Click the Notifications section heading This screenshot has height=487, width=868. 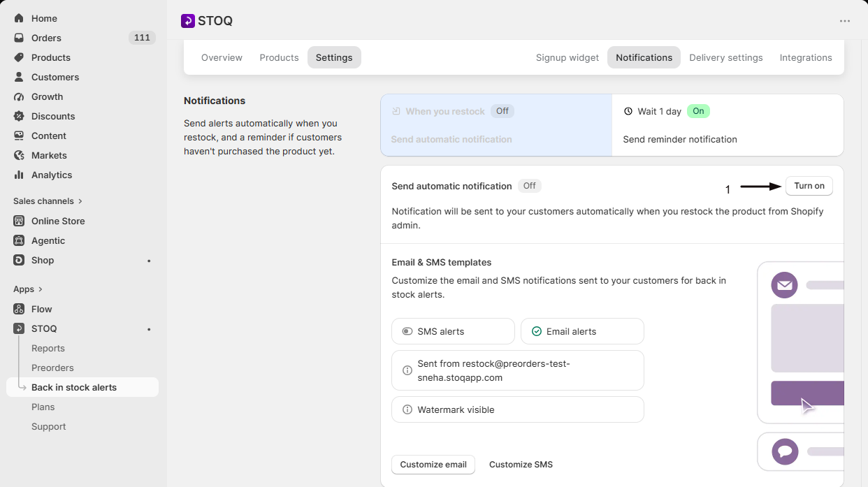[215, 101]
